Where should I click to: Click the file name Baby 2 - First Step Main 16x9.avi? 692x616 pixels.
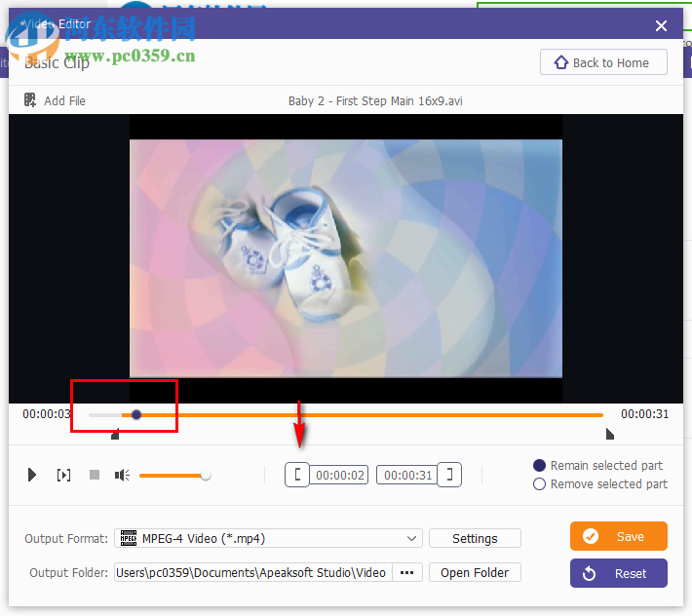(x=375, y=101)
